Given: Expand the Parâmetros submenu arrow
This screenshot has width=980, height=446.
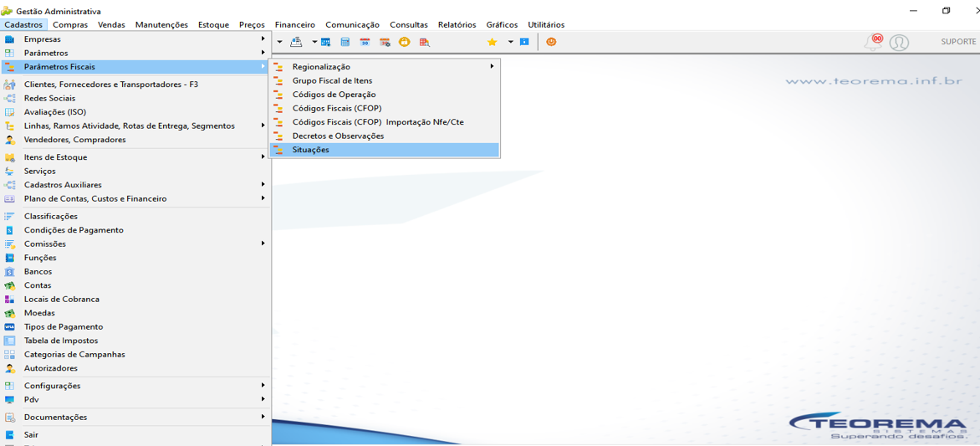Looking at the screenshot, I should click(263, 53).
